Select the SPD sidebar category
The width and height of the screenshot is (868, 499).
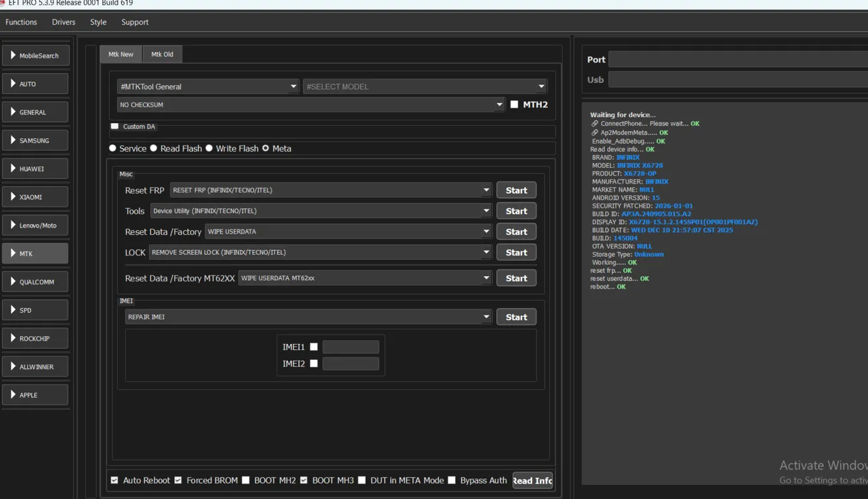pyautogui.click(x=35, y=310)
